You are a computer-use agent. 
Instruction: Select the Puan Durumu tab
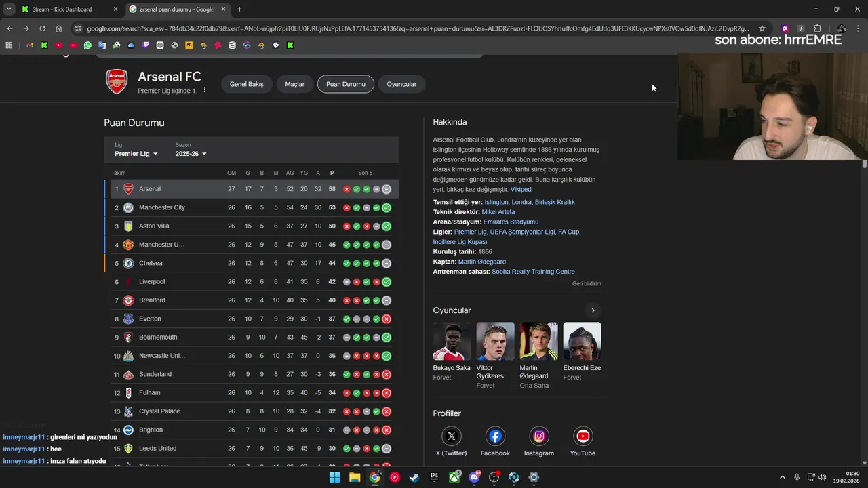pos(346,84)
